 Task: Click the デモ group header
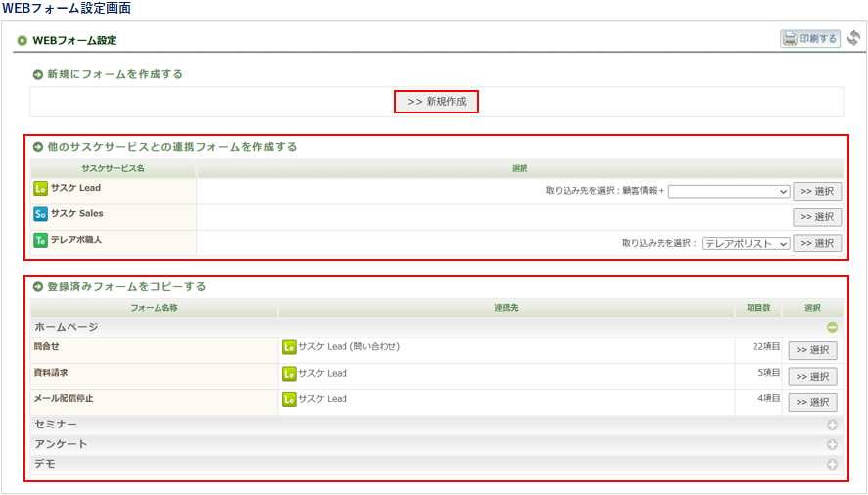pos(436,464)
